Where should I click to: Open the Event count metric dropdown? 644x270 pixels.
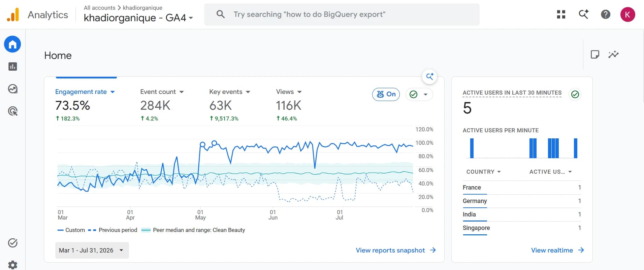162,92
